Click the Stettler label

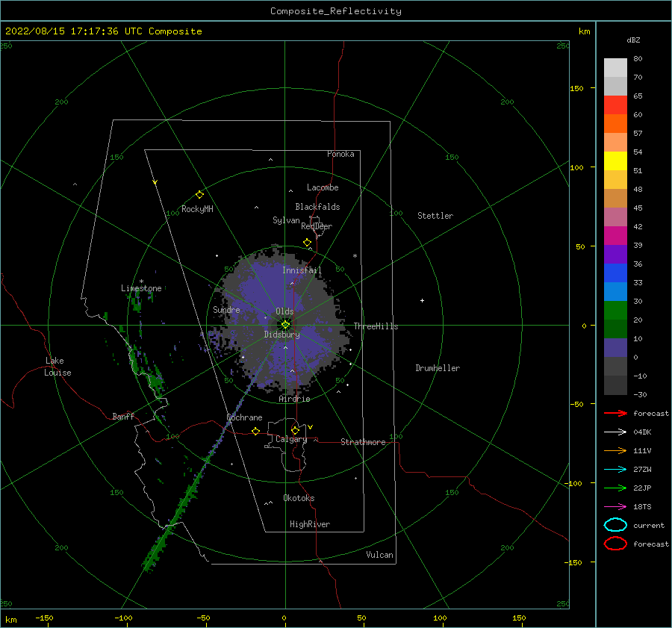[x=435, y=216]
